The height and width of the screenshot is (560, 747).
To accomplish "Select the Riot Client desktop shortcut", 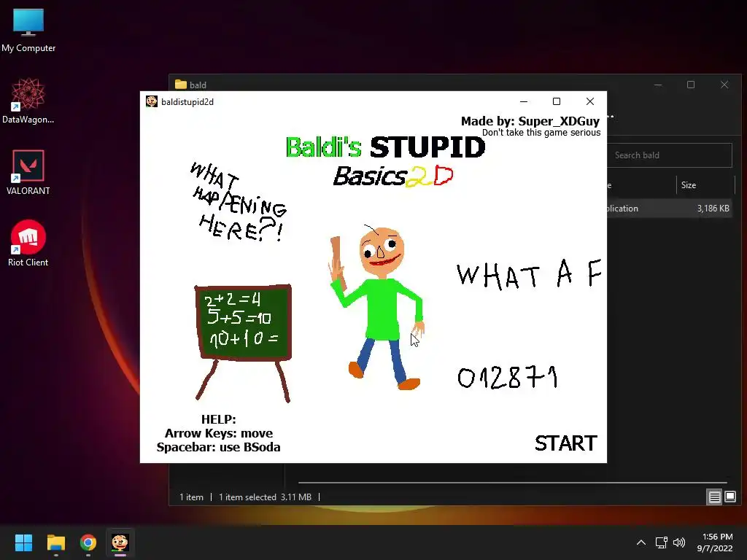I will click(x=28, y=244).
